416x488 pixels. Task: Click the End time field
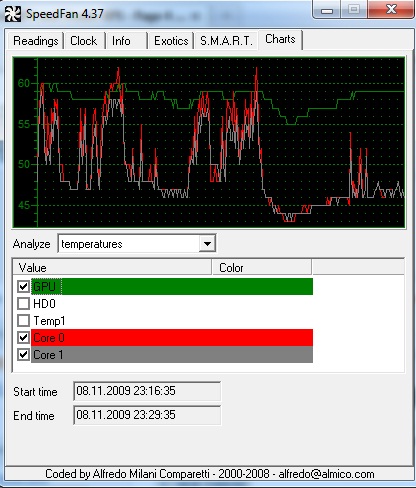[147, 415]
